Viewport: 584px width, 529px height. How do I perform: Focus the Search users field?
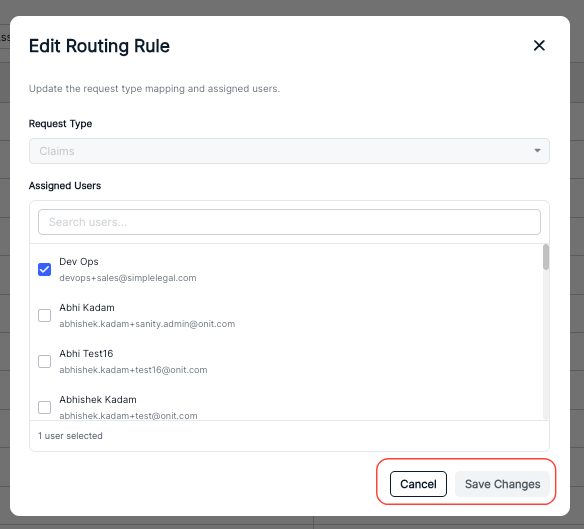tap(289, 222)
